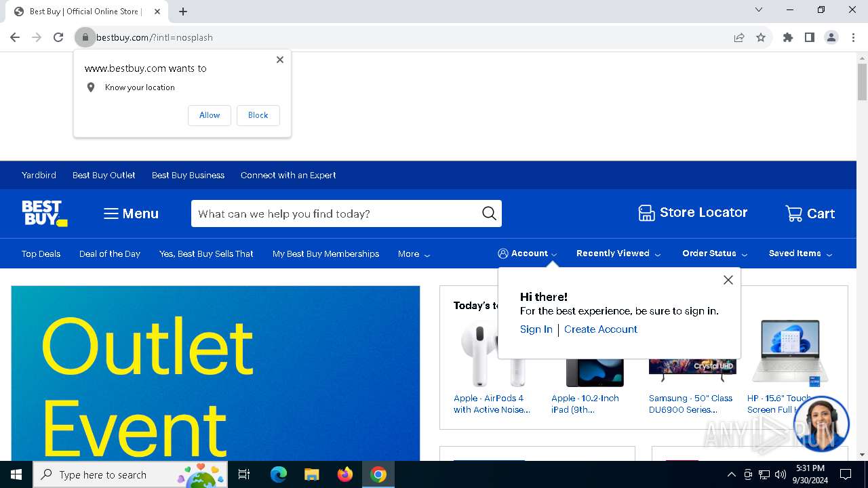Open the shopping Cart
Screen dimensions: 868x488
(x=810, y=213)
